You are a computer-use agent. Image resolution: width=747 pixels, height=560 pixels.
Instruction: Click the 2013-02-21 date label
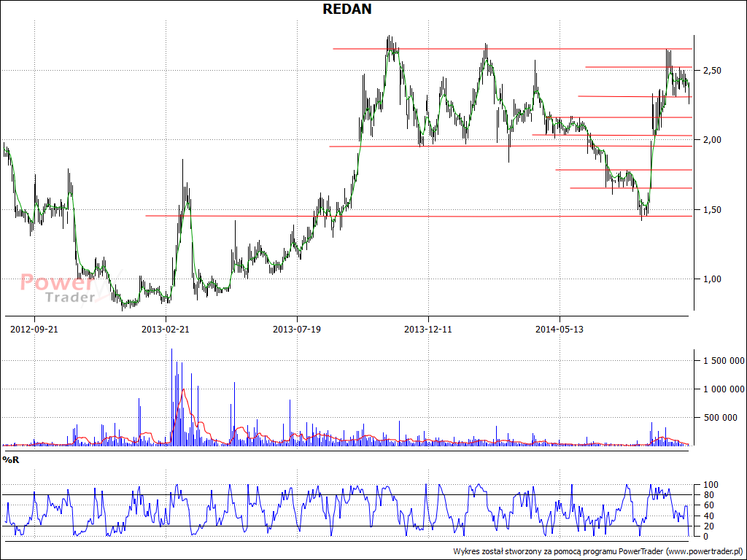[x=166, y=329]
